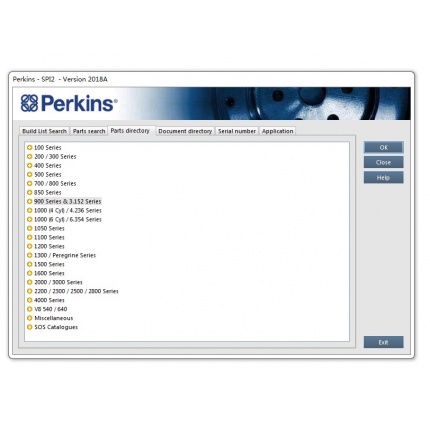The image size is (430, 430).
Task: Click the yellow icon beside 1200 Series
Action: point(30,246)
